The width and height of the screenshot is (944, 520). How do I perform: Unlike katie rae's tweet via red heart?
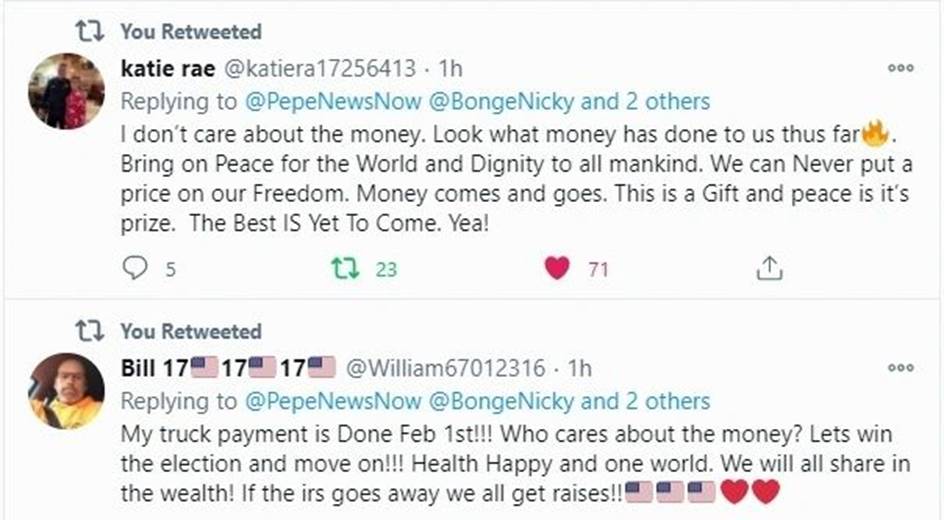tap(557, 268)
